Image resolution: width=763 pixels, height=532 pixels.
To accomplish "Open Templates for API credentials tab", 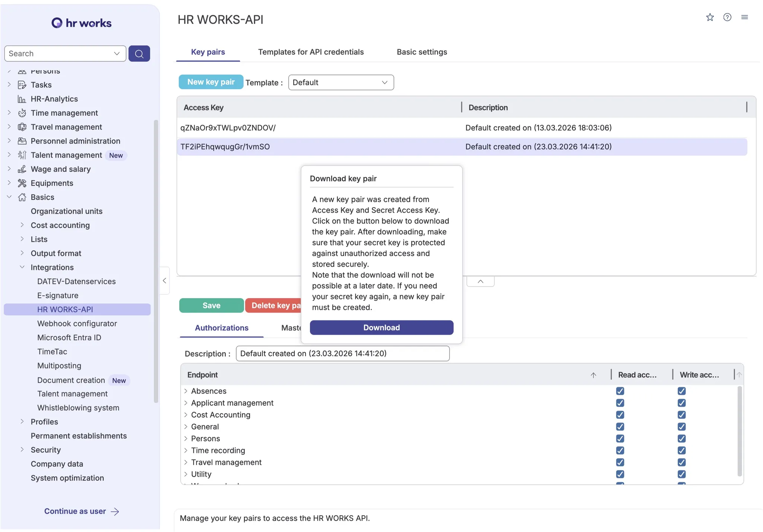I will (311, 52).
